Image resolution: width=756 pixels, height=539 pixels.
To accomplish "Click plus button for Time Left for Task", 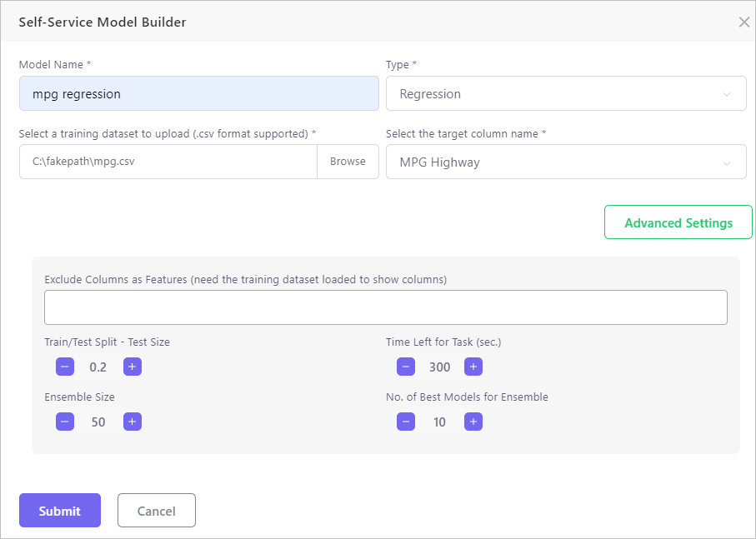I will tap(473, 367).
